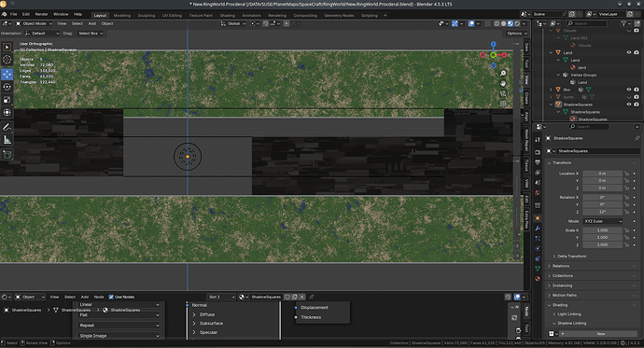Select the Select Box tool in the toolbar

coord(7,48)
